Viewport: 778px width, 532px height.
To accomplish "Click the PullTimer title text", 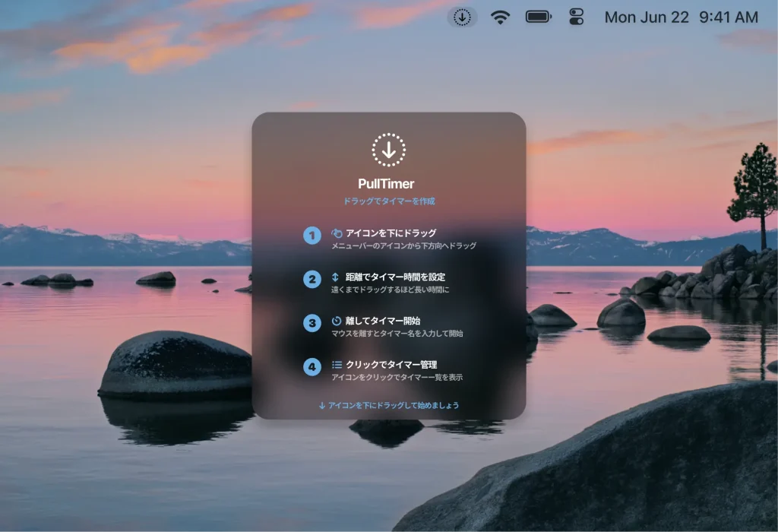I will click(x=388, y=184).
